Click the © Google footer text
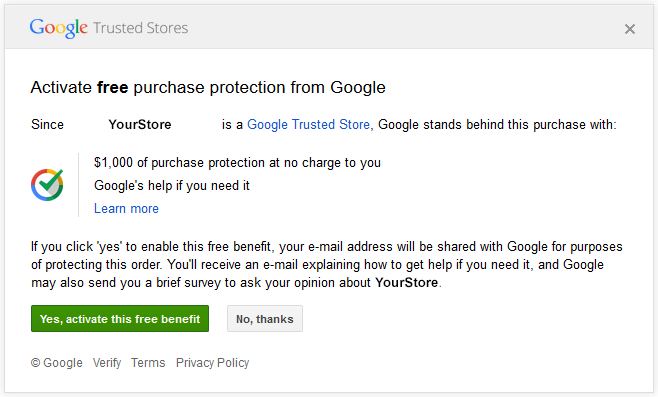The width and height of the screenshot is (658, 397). [x=57, y=363]
